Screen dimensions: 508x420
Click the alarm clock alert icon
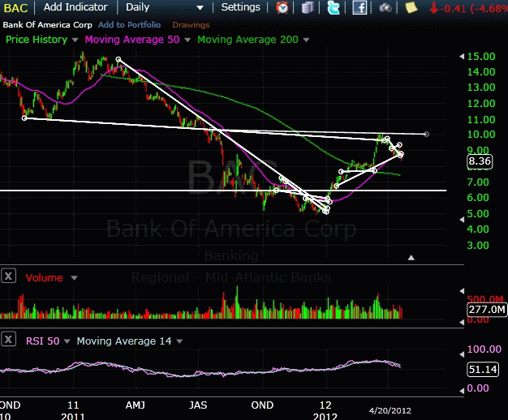pyautogui.click(x=282, y=8)
